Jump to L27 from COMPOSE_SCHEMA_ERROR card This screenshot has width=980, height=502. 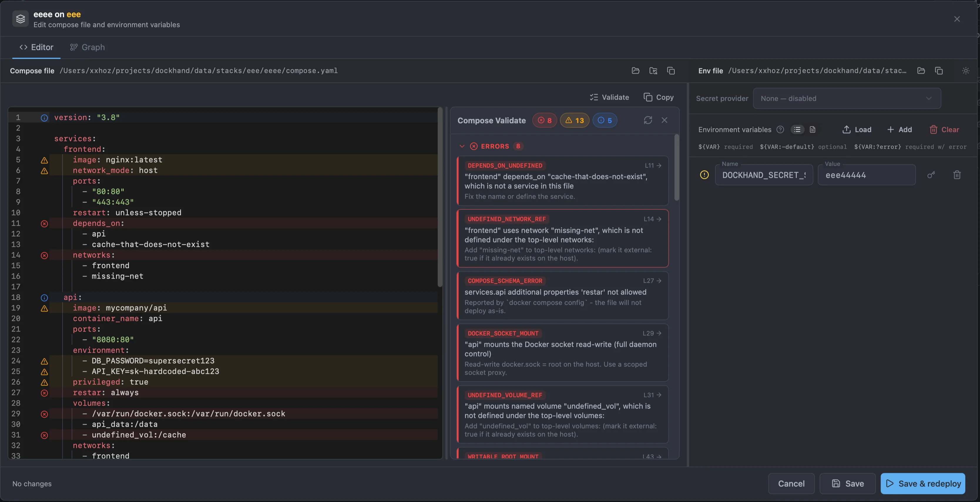pos(652,281)
